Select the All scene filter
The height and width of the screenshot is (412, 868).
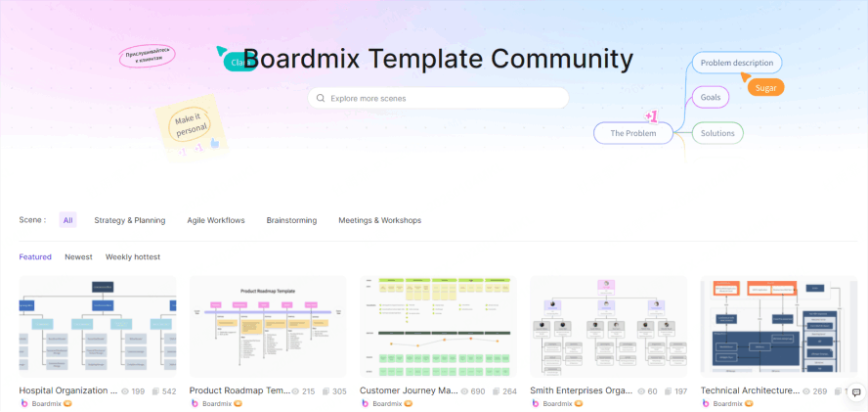coord(67,220)
